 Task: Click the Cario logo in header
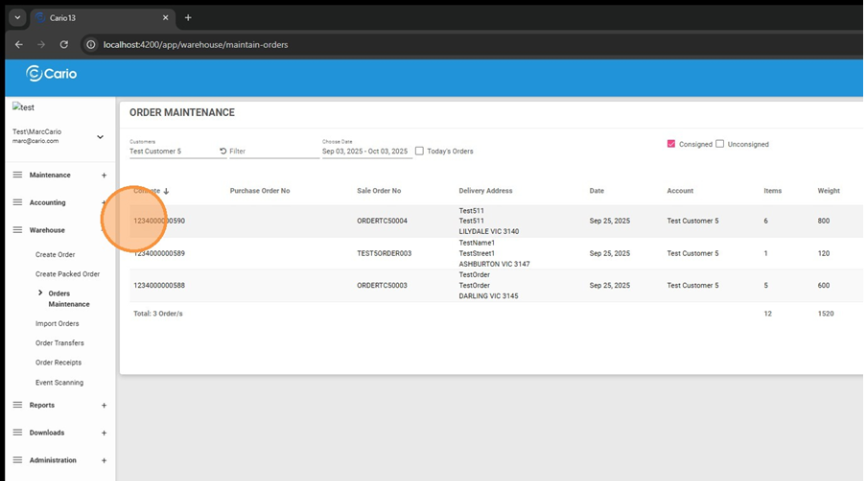pos(51,73)
